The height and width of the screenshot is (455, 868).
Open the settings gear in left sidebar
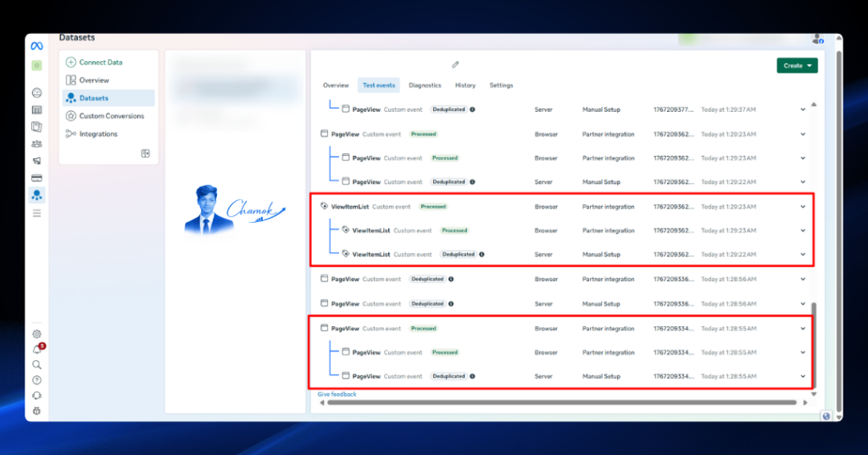pos(36,334)
